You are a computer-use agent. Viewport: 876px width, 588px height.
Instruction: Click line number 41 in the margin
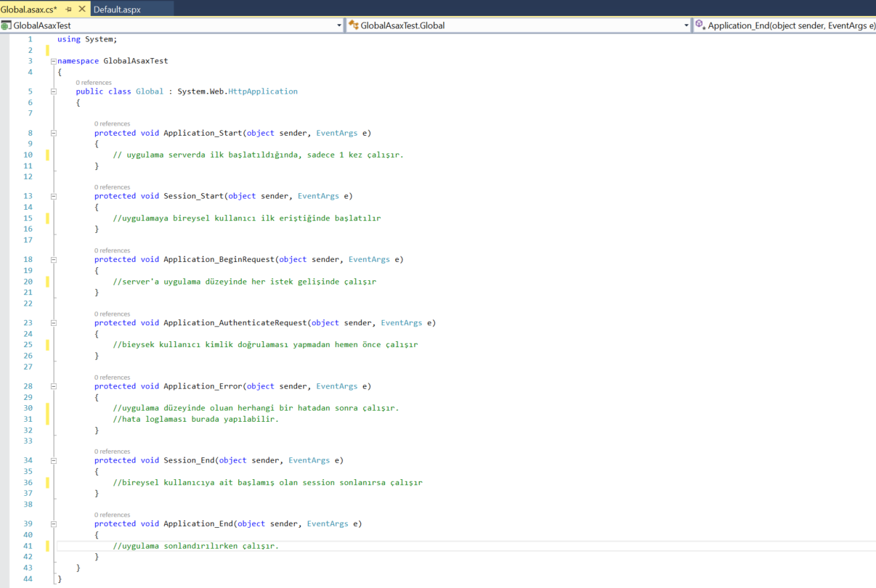[28, 545]
